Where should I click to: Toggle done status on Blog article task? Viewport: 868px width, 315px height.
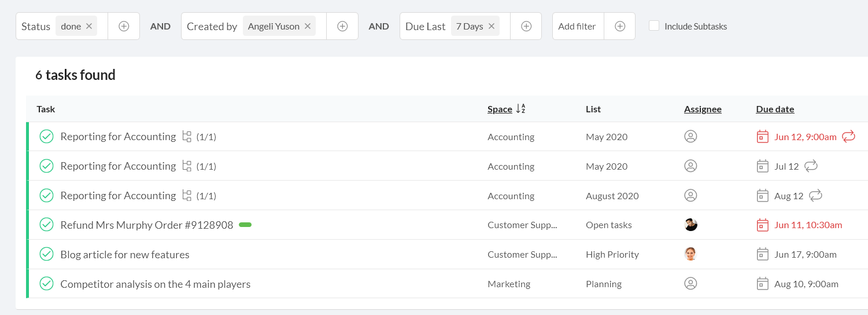pyautogui.click(x=46, y=254)
